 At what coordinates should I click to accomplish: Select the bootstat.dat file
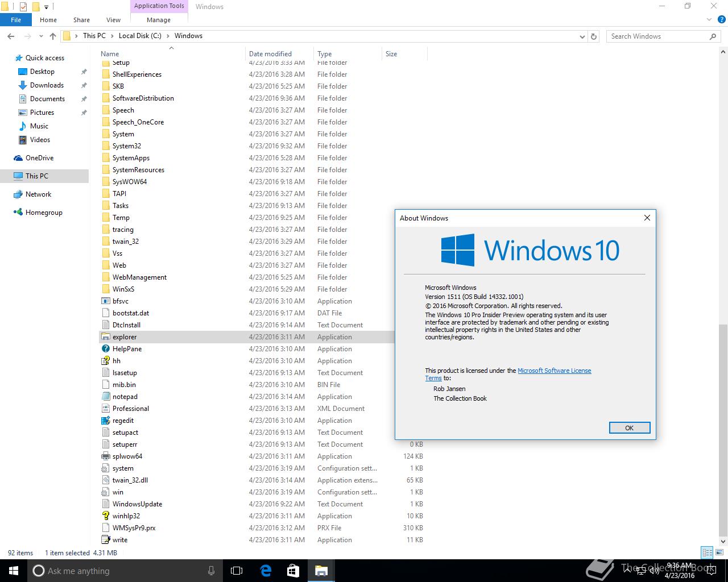(130, 313)
